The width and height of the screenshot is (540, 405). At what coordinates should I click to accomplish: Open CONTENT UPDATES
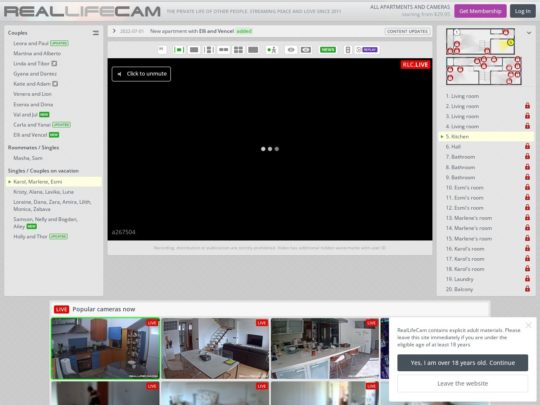coord(407,31)
